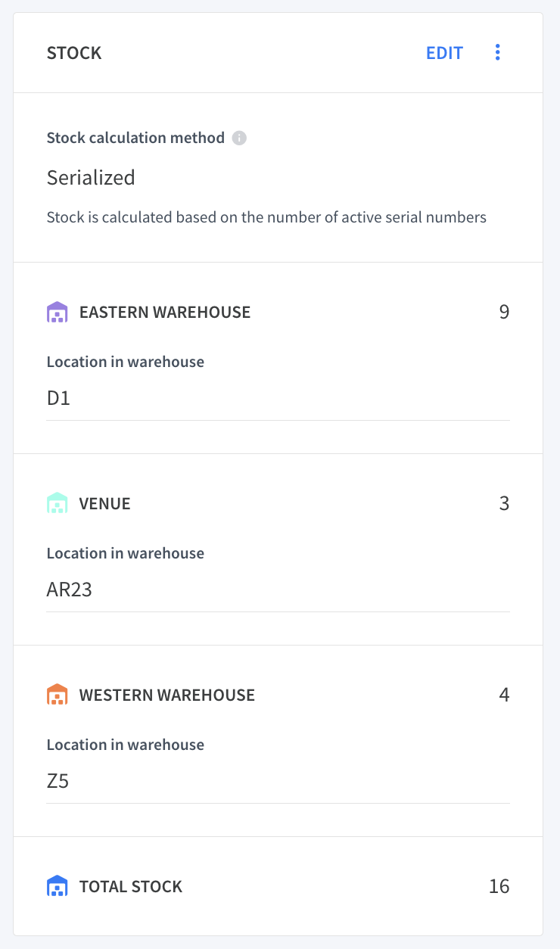The width and height of the screenshot is (560, 949).
Task: Click the Serialized calculation method value
Action: (91, 178)
